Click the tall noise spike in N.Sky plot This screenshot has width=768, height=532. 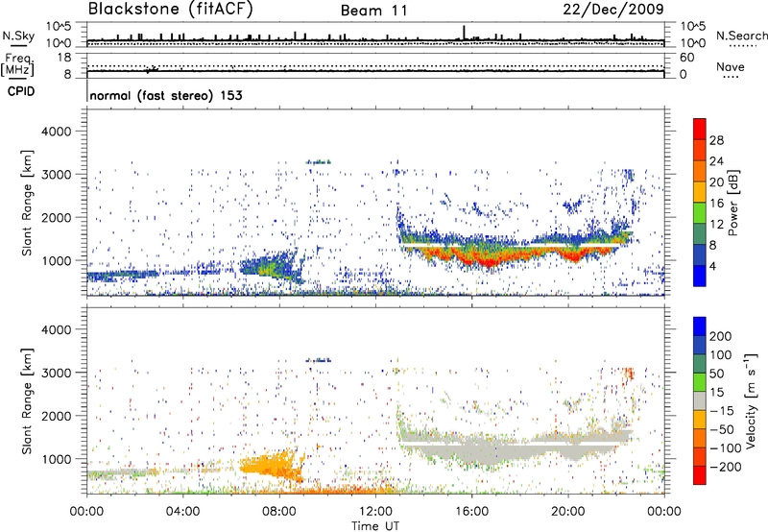click(464, 33)
